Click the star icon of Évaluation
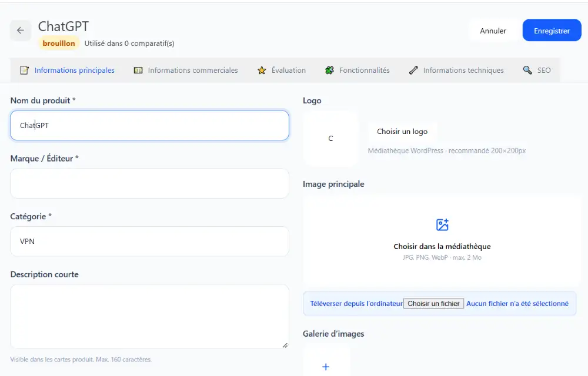Viewport: 588px width, 376px height. point(262,70)
